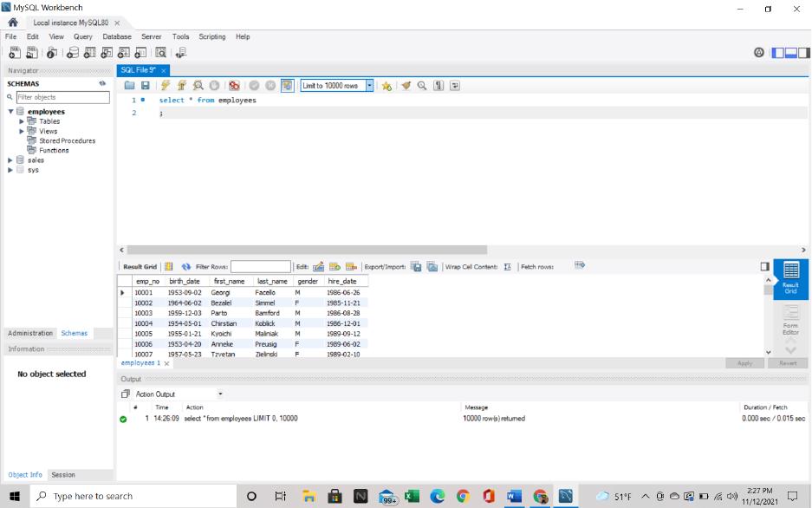Reconnect to DBMS icon
This screenshot has height=508, width=812.
(x=181, y=52)
